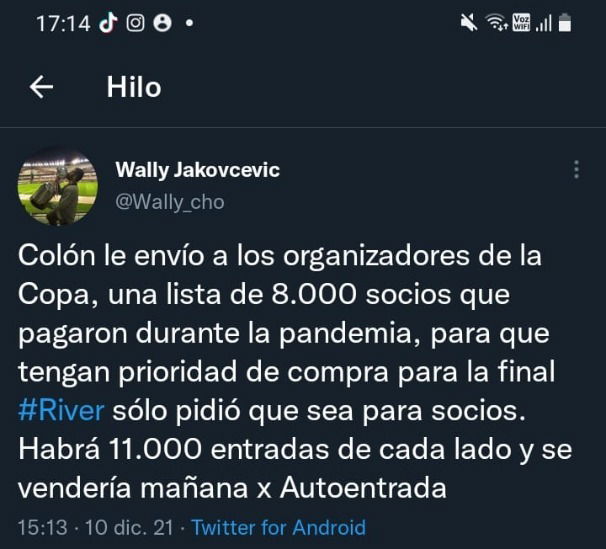Tap the account notification icon in status bar
The width and height of the screenshot is (606, 549).
pyautogui.click(x=162, y=23)
